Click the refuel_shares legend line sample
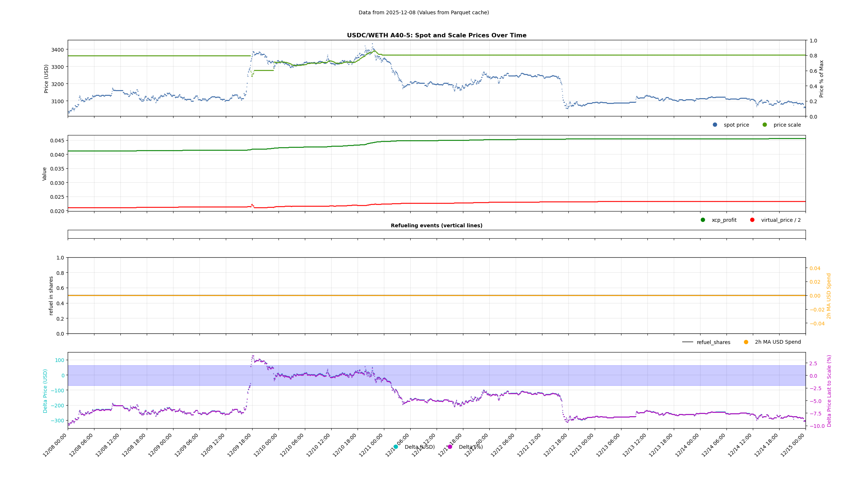The height and width of the screenshot is (504, 848). tap(687, 342)
